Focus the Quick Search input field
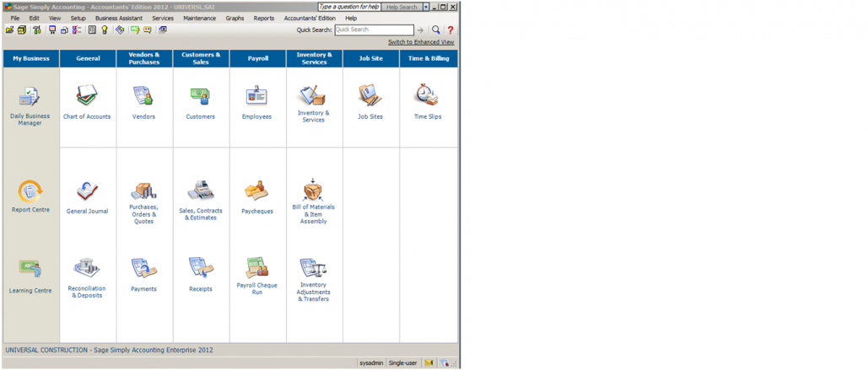868x370 pixels. point(375,29)
